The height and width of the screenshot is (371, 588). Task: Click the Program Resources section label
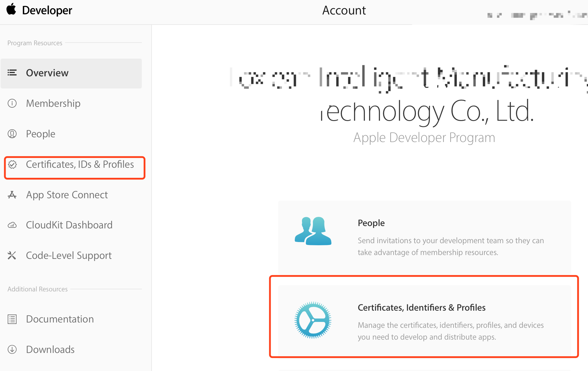[x=35, y=43]
